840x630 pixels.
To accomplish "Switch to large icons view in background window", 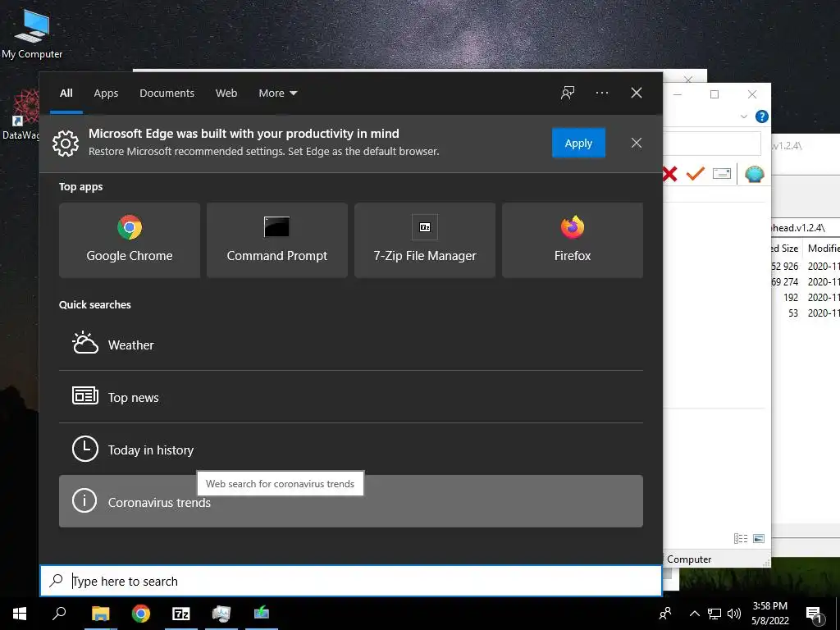I will 759,538.
